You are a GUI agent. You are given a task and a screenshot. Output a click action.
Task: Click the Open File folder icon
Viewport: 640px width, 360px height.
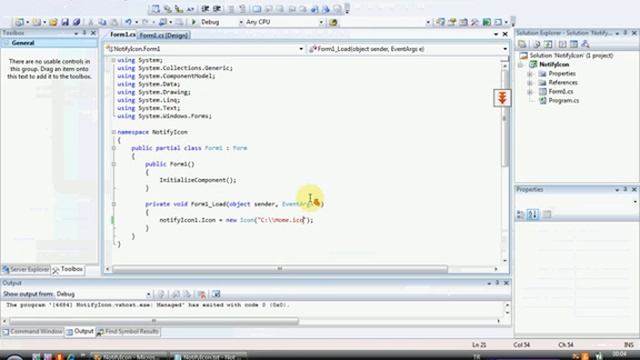[x=53, y=22]
